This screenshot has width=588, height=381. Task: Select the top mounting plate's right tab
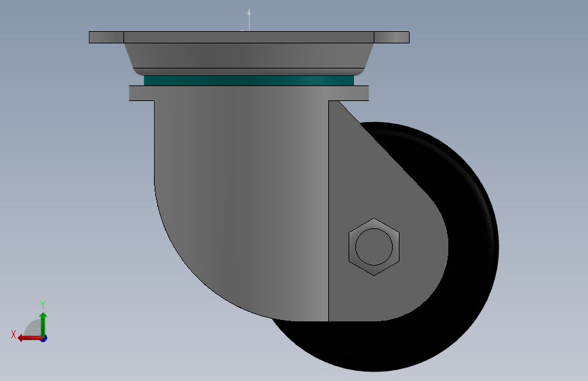click(391, 37)
